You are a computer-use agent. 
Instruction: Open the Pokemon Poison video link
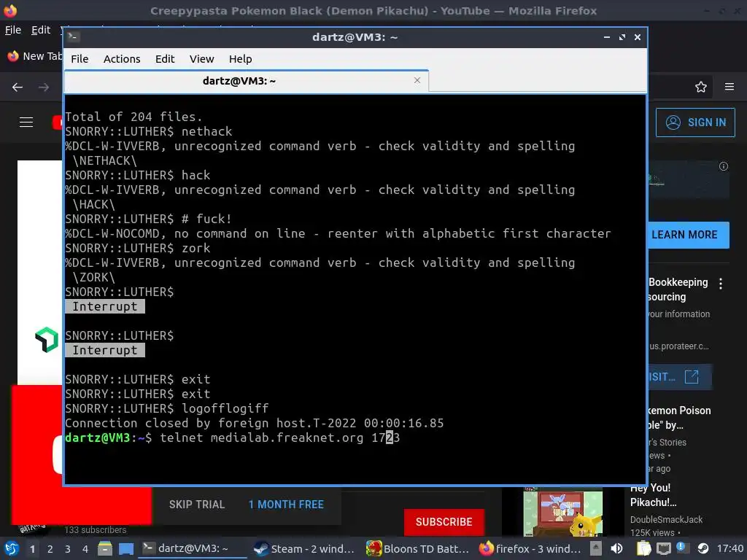tap(679, 418)
